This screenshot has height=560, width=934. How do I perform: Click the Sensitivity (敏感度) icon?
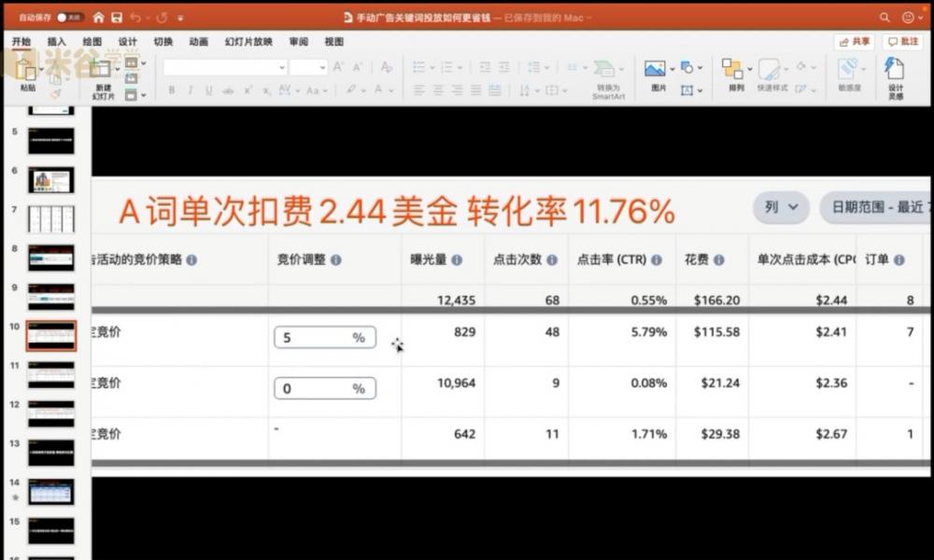click(848, 68)
